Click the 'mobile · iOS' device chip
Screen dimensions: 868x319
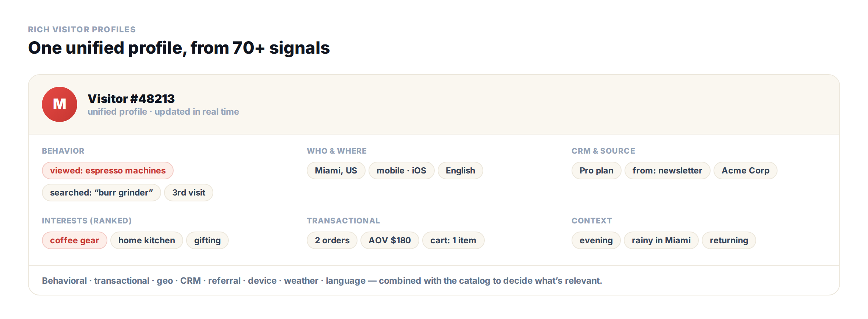point(402,171)
